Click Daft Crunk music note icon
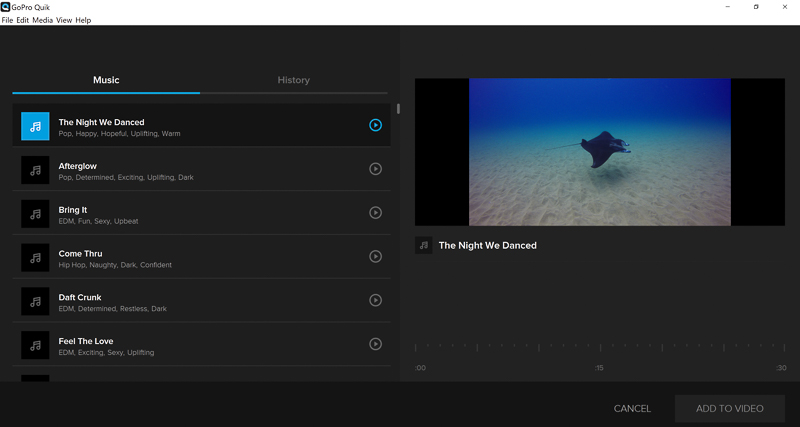 [35, 301]
